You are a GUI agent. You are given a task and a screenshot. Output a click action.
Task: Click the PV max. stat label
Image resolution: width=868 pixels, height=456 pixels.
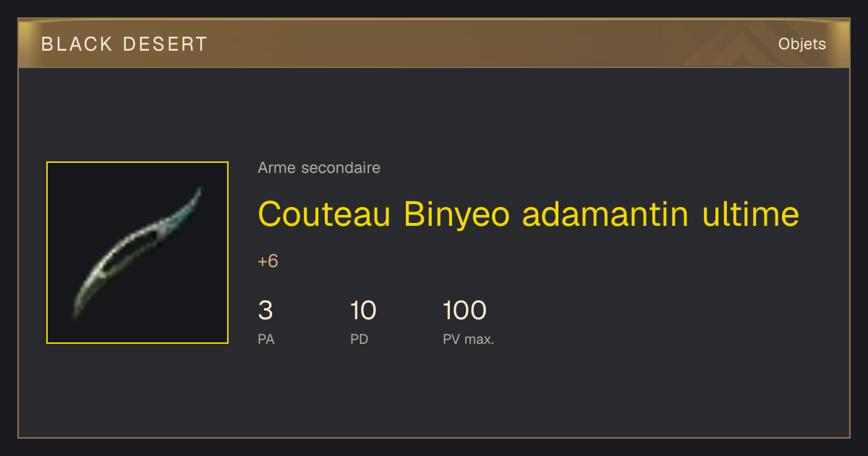468,339
